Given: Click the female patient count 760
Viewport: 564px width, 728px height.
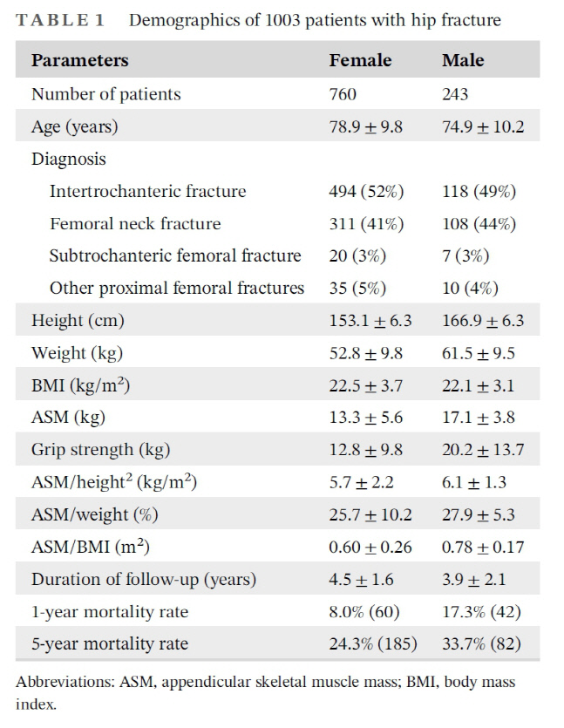Looking at the screenshot, I should coord(343,94).
